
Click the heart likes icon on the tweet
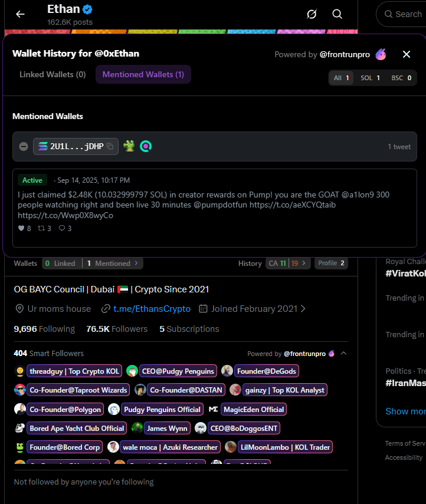click(x=21, y=228)
